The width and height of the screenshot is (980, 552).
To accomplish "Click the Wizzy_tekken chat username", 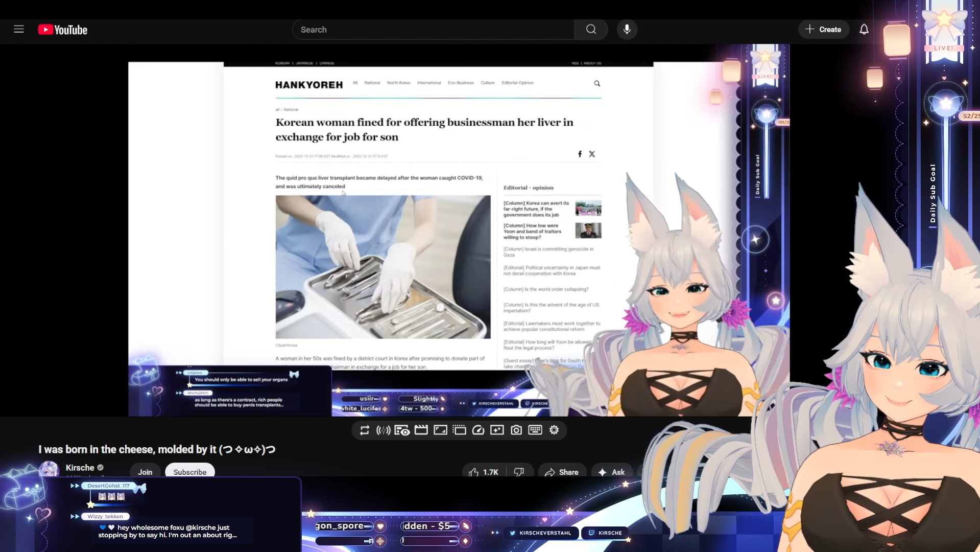I will pos(105,517).
